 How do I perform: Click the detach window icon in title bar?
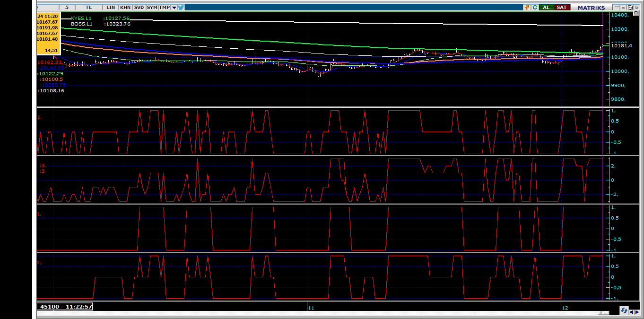(630, 8)
